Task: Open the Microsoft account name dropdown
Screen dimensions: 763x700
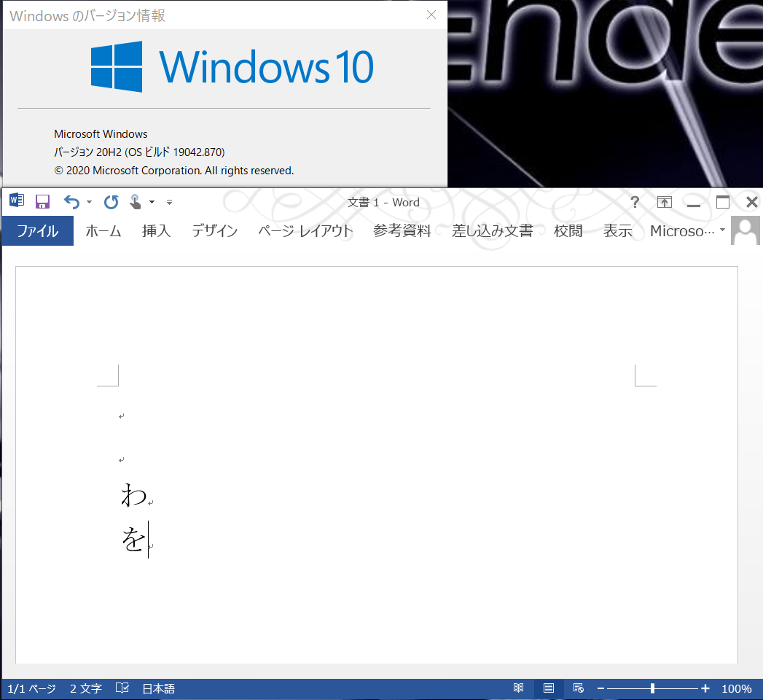Action: pyautogui.click(x=688, y=230)
